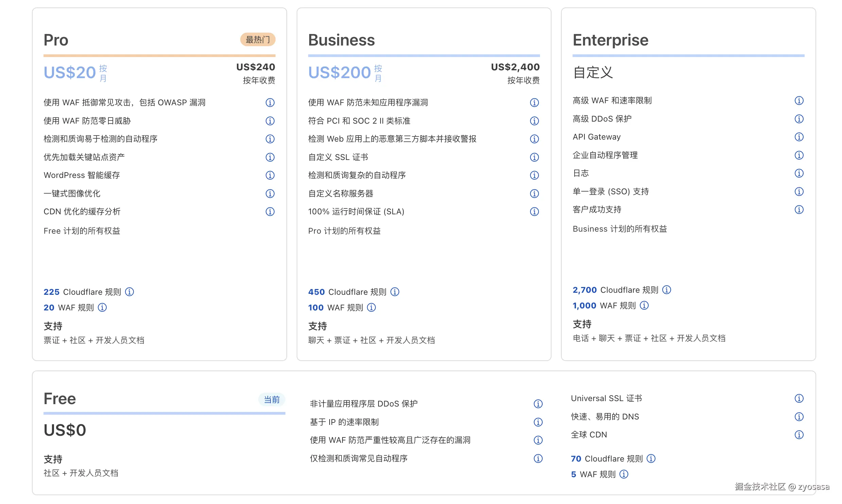Click 社区 + 开发人员文档 under Free plan
The image size is (842, 504).
click(81, 473)
